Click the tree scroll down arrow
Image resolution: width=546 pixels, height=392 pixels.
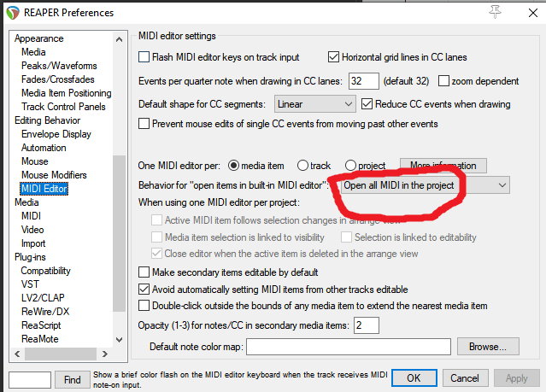click(x=119, y=340)
